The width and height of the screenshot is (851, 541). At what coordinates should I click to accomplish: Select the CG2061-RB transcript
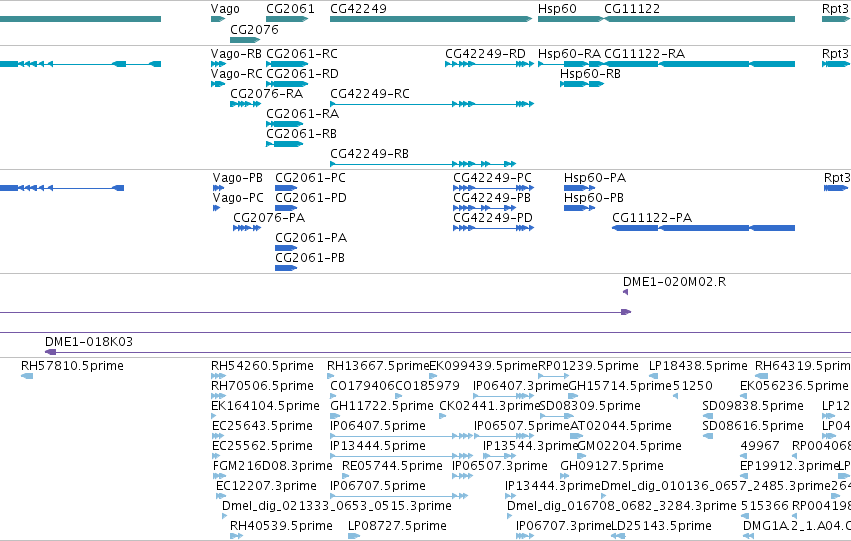284,144
